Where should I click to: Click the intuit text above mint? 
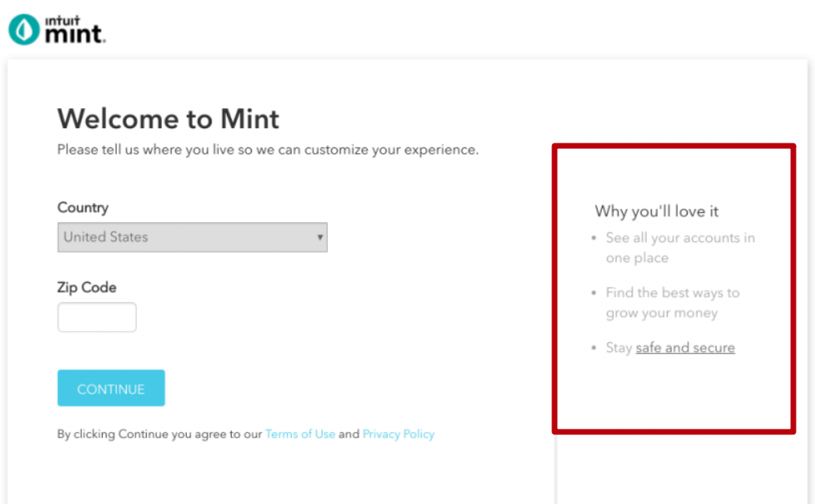(x=63, y=21)
